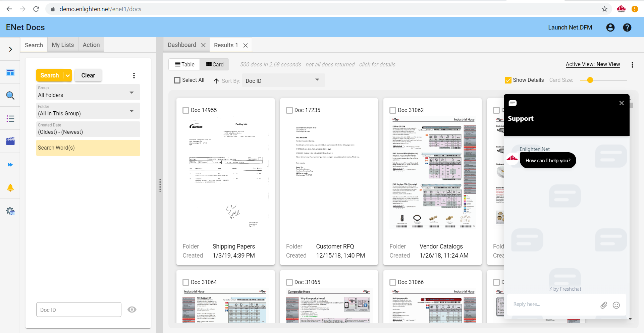Image resolution: width=644 pixels, height=333 pixels.
Task: Click the help question mark icon
Action: coord(627,27)
